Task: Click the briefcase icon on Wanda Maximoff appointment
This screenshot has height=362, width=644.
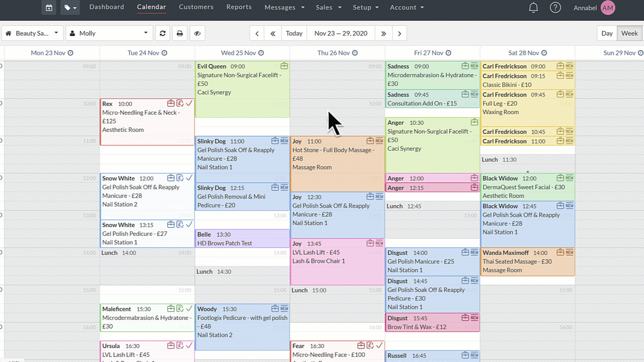Action: (560, 253)
